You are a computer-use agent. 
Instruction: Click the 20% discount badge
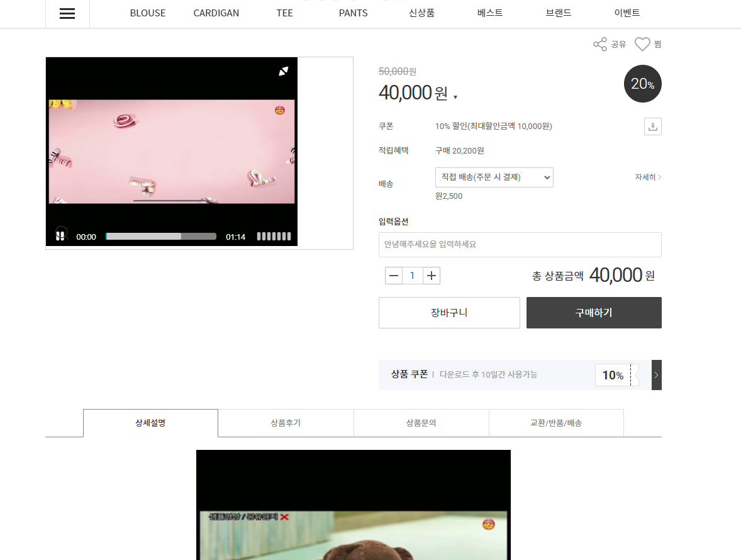point(643,84)
